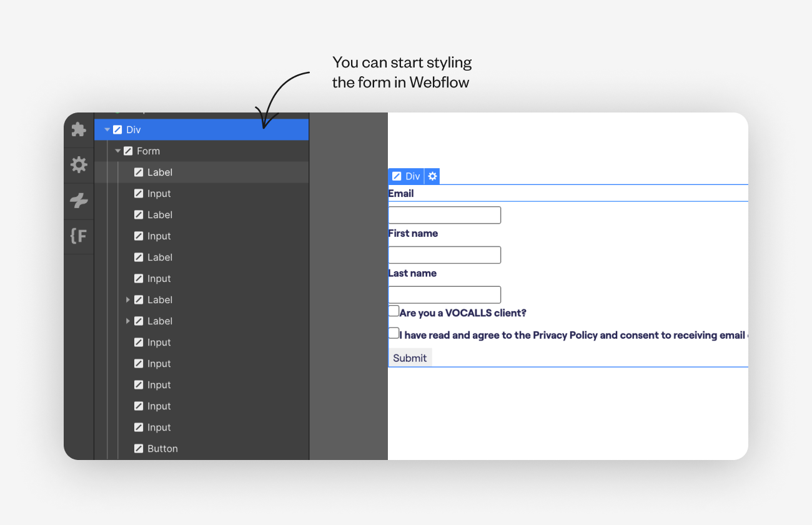Open element settings gear beside Div badge
This screenshot has height=525, width=812.
[x=432, y=176]
